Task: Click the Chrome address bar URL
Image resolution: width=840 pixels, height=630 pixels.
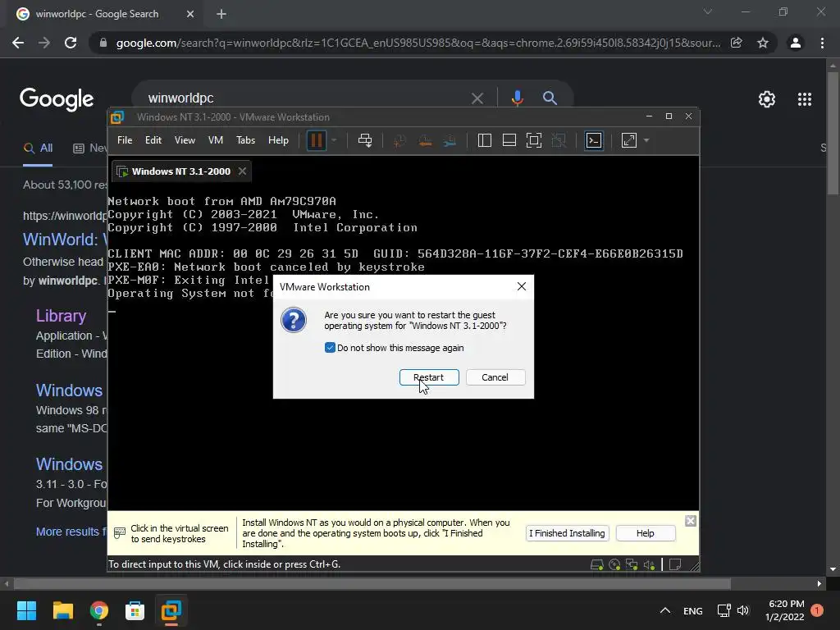Action: (x=418, y=43)
